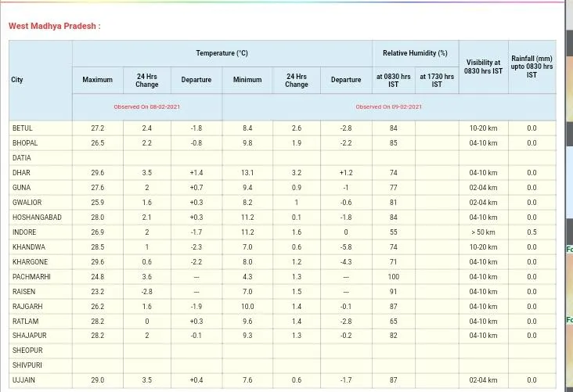Select the RAISEN city row name
The height and width of the screenshot is (392, 573).
point(23,292)
